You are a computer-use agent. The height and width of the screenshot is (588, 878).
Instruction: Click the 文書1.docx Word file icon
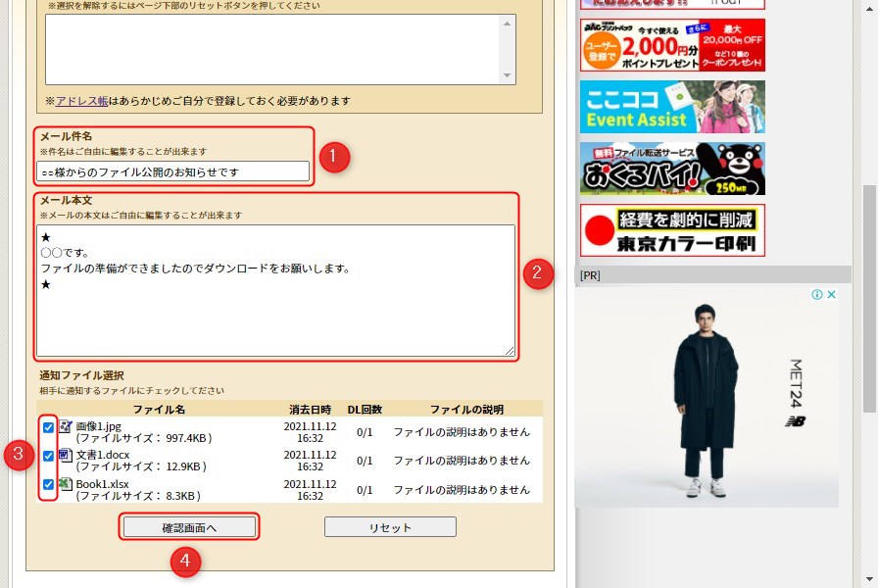(x=67, y=455)
